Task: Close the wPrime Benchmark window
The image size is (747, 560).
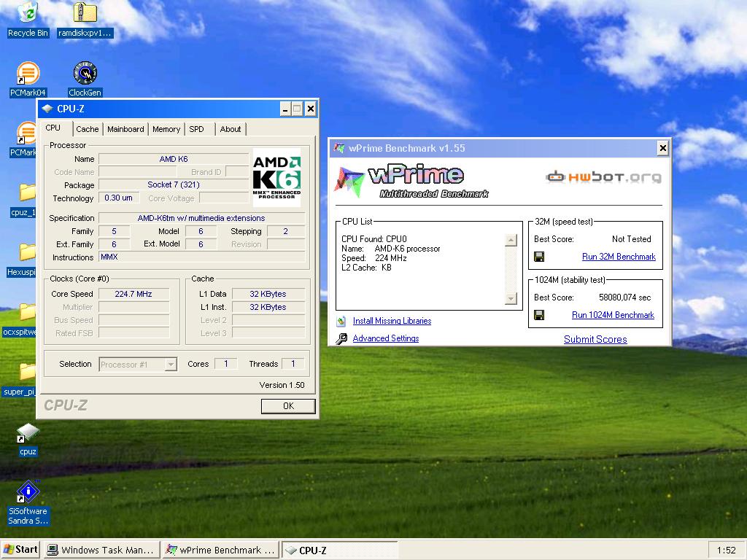Action: click(662, 148)
